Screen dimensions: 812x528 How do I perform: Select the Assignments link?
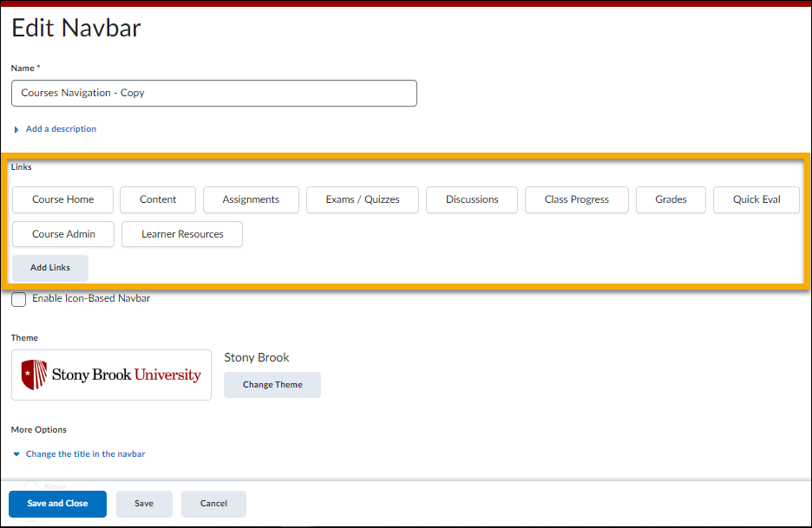pos(251,199)
